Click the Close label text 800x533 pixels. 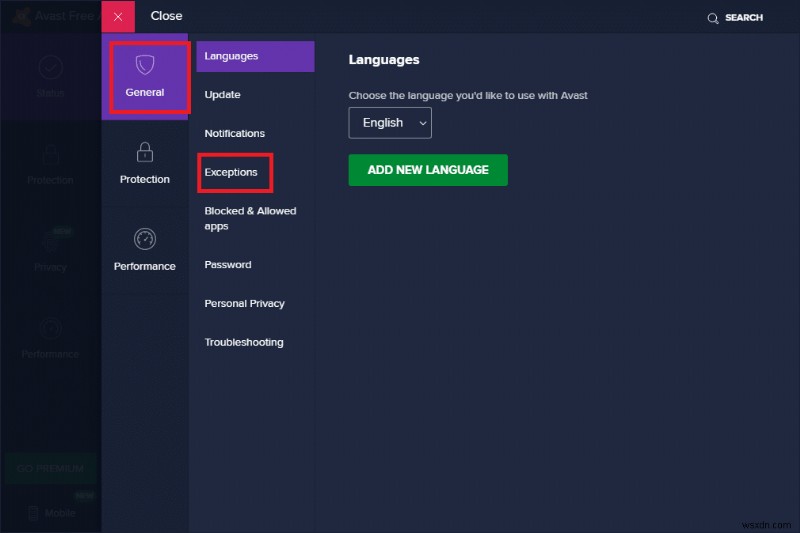pos(167,17)
